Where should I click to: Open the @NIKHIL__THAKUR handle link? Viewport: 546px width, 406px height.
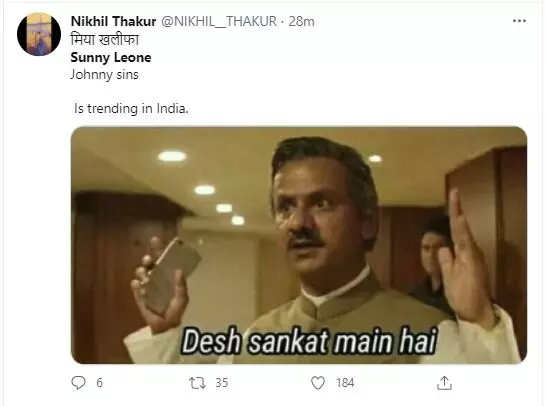[x=219, y=21]
